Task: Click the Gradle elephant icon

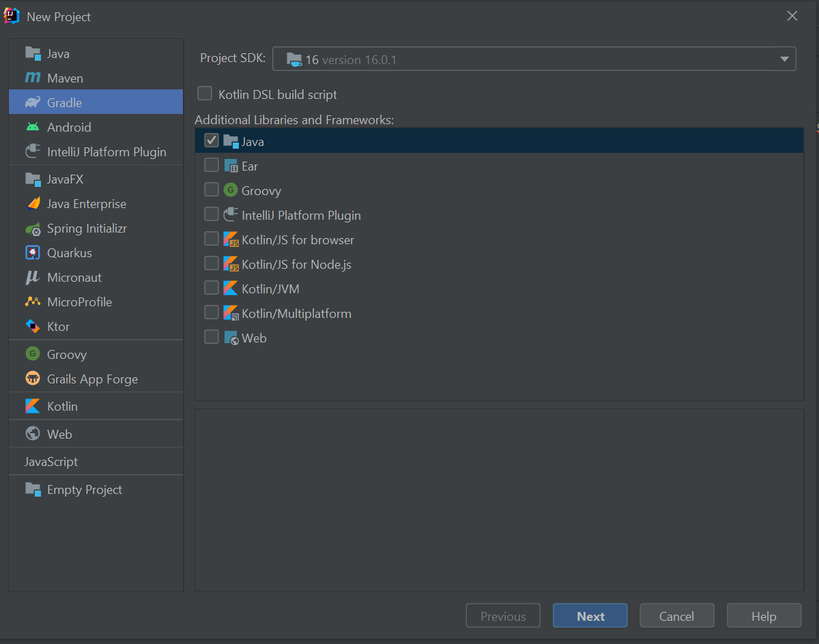Action: pos(33,102)
